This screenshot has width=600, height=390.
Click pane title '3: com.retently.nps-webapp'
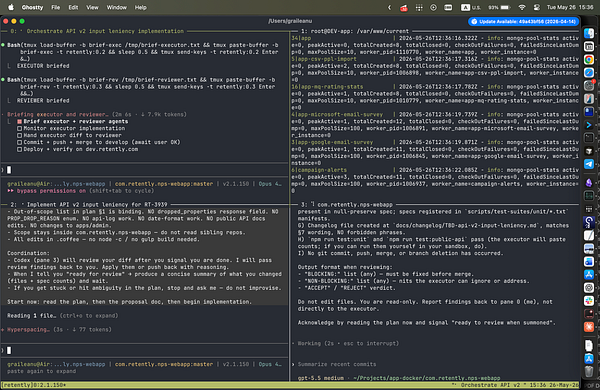pos(347,204)
